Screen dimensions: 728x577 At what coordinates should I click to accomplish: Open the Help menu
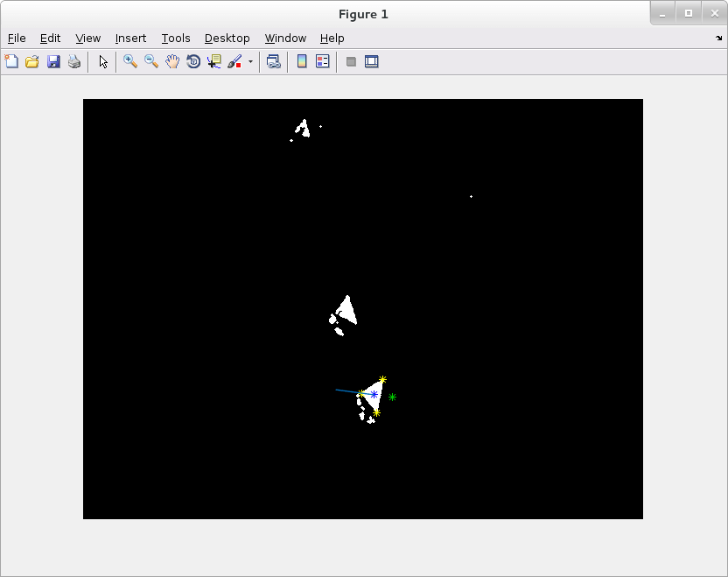click(x=332, y=39)
